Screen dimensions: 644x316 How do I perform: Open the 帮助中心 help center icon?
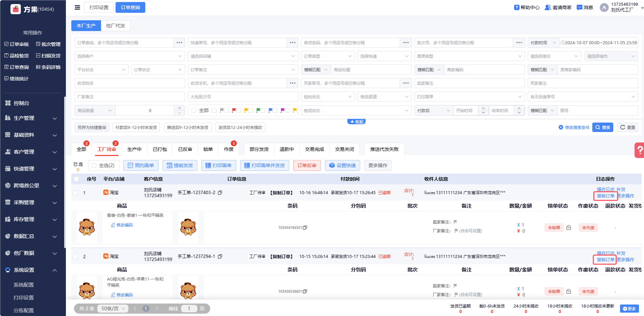[517, 7]
